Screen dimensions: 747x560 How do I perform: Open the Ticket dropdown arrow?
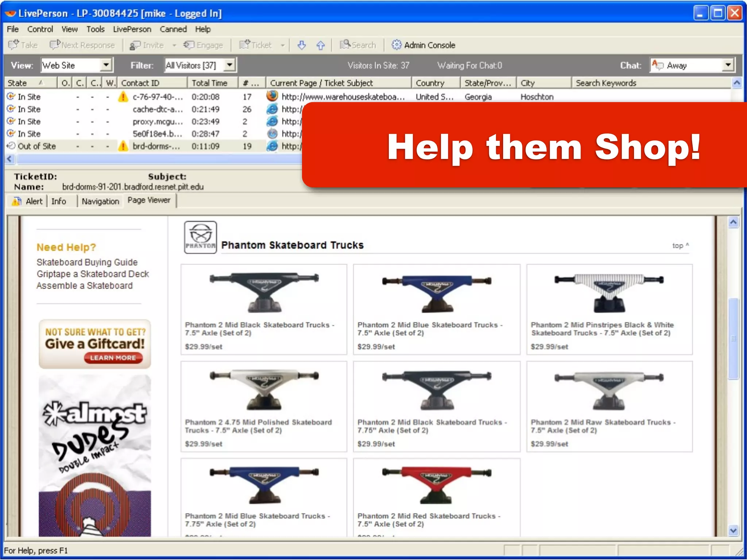pos(283,45)
